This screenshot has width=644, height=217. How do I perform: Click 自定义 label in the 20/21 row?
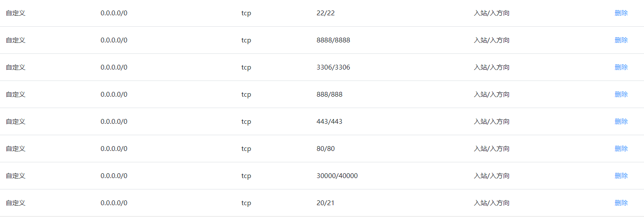tap(16, 203)
